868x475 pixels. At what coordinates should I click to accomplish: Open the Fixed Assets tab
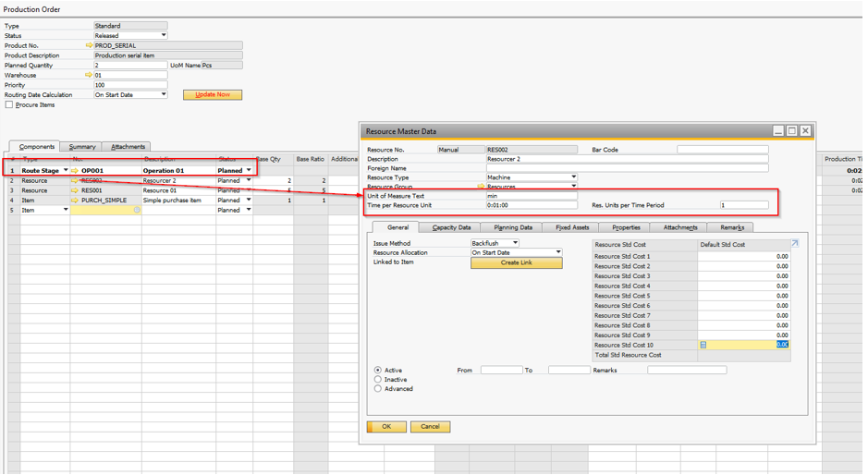point(572,227)
